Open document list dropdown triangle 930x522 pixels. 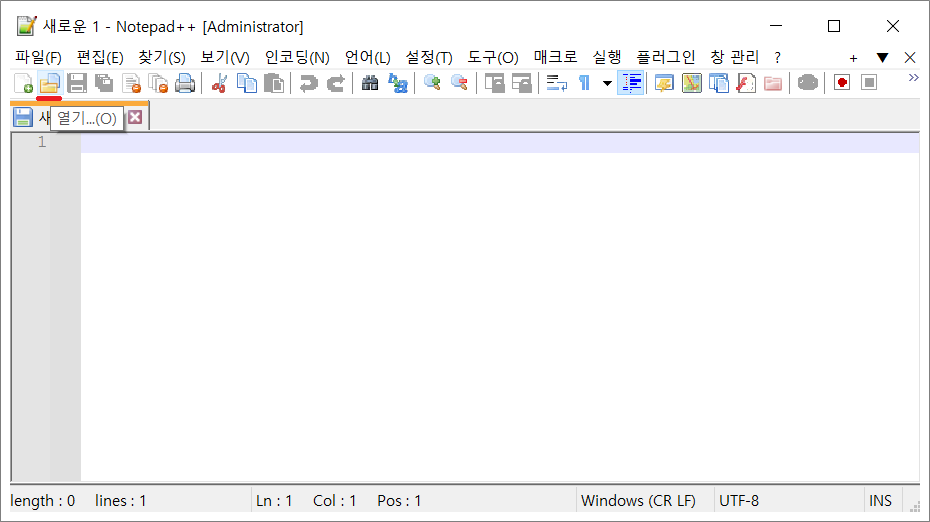tap(883, 58)
